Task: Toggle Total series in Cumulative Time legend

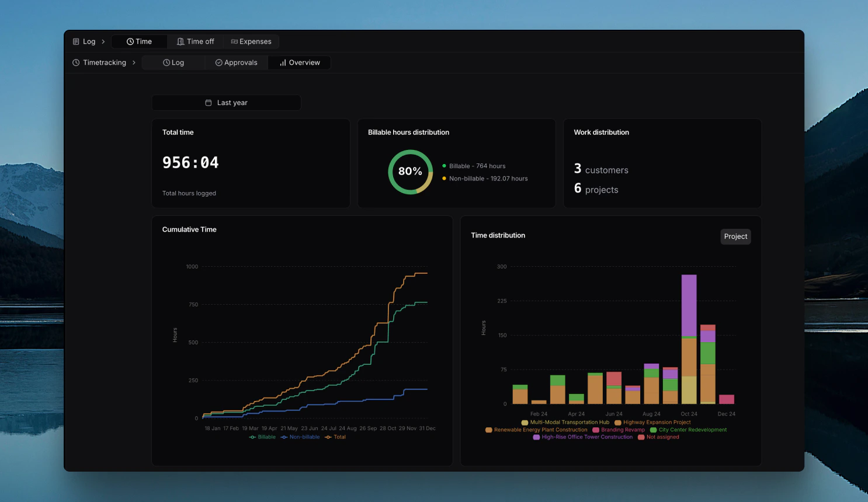Action: point(335,437)
